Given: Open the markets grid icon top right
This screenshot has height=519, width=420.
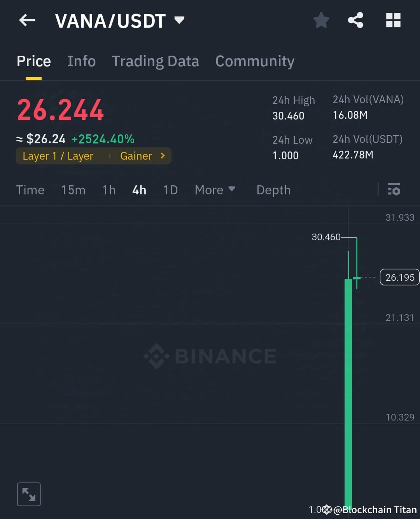Looking at the screenshot, I should coord(393,21).
